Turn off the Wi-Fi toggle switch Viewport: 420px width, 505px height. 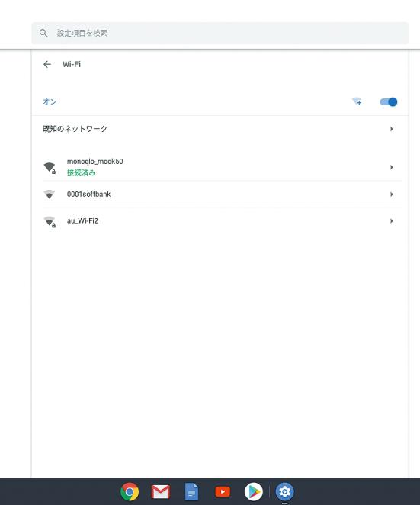click(x=389, y=101)
